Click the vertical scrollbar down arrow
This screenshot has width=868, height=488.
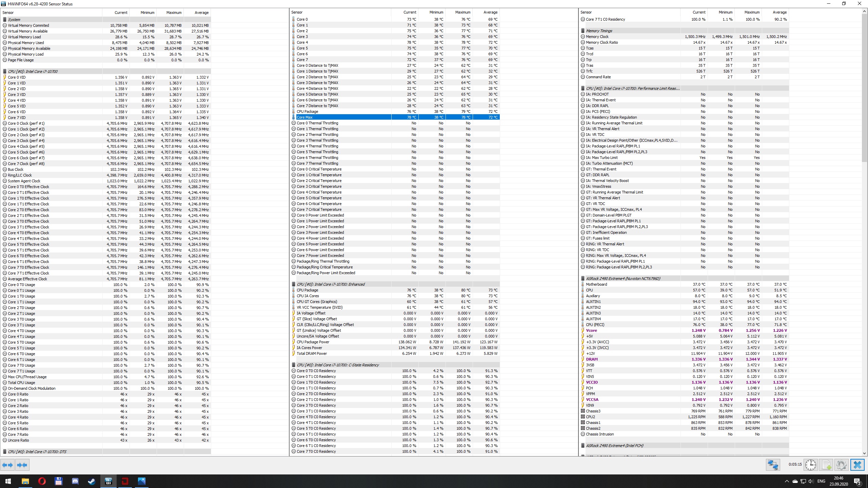[x=864, y=453]
